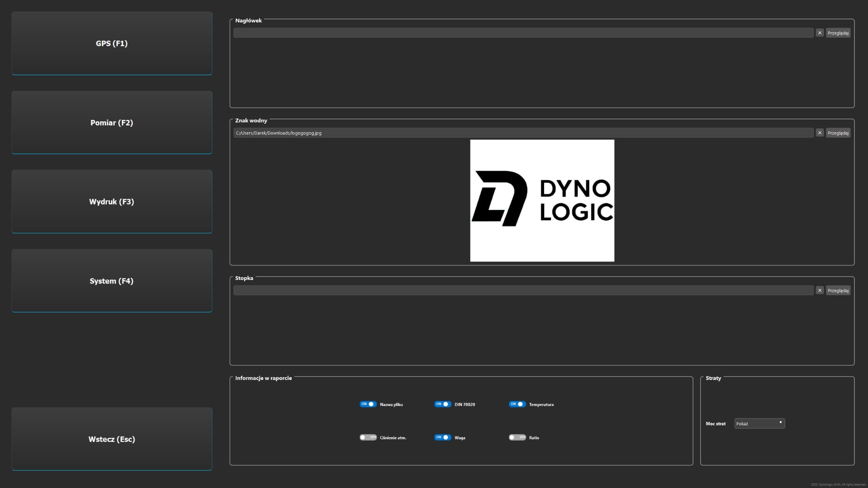
Task: Click the Nagłówek path input field
Action: point(523,33)
